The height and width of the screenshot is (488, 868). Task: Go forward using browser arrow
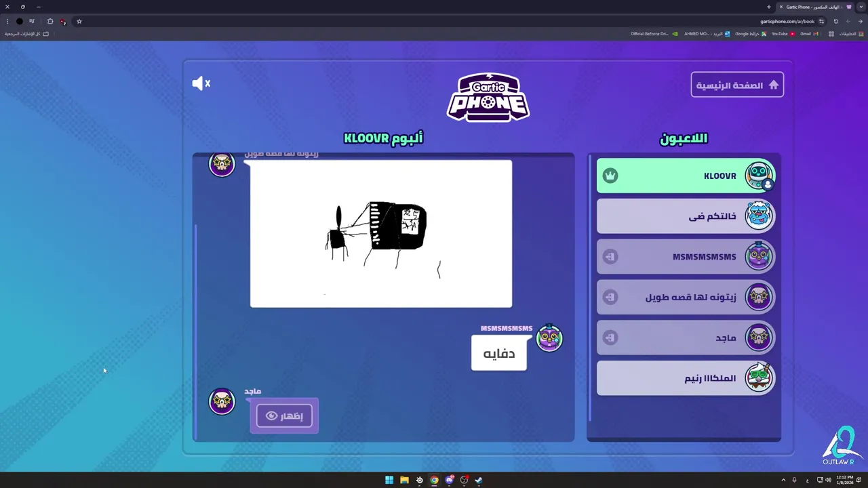click(x=848, y=21)
